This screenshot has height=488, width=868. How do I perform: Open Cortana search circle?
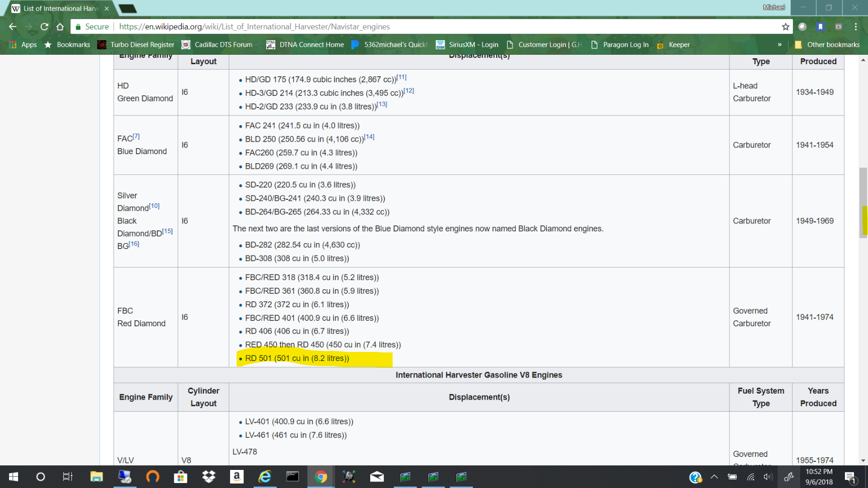[41, 477]
